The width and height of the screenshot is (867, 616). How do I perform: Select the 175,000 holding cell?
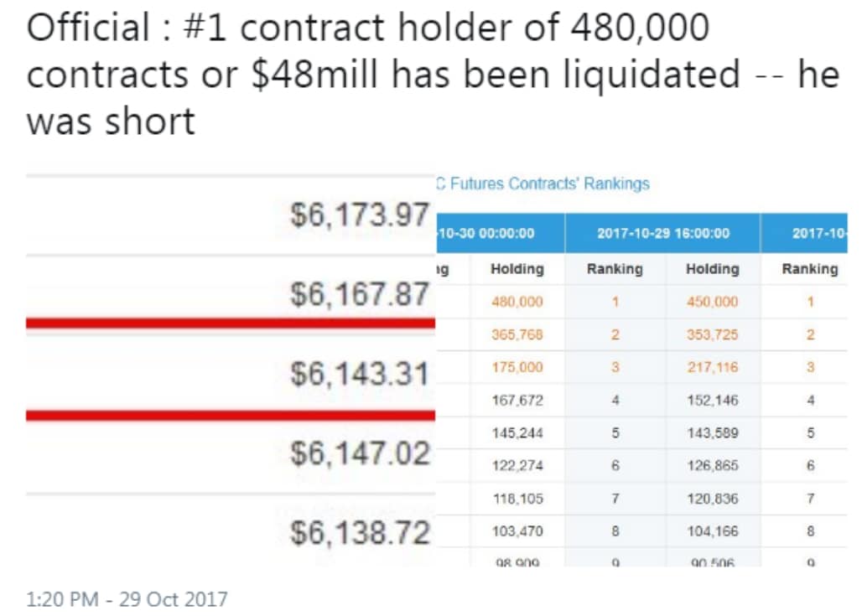(x=517, y=367)
